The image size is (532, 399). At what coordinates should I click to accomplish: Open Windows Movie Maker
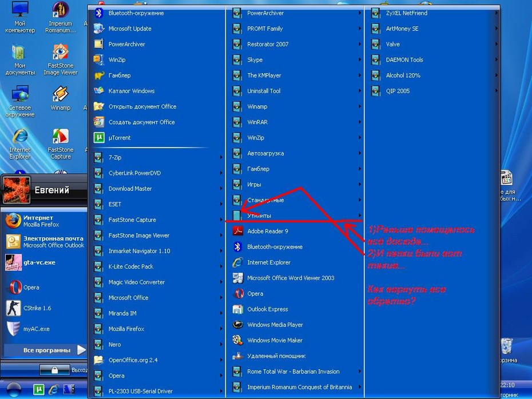pyautogui.click(x=295, y=341)
